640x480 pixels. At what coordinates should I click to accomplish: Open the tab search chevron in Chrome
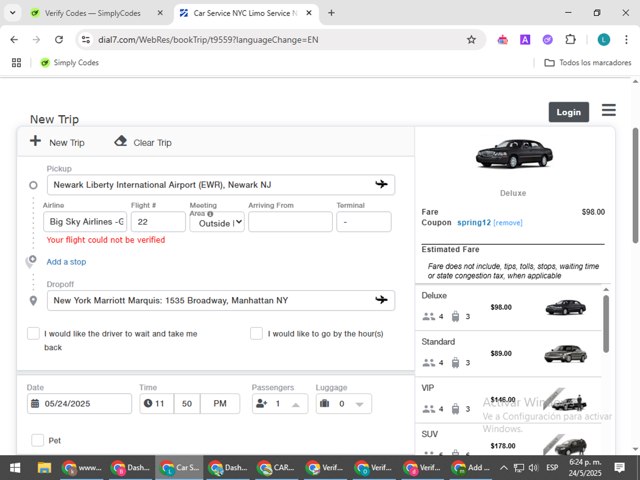coord(13,13)
